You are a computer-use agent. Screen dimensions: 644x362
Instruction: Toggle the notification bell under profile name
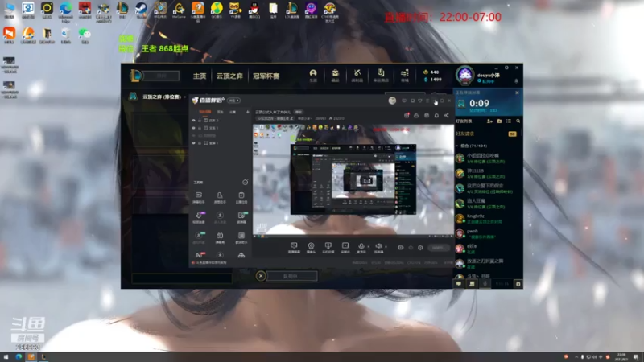point(516,81)
